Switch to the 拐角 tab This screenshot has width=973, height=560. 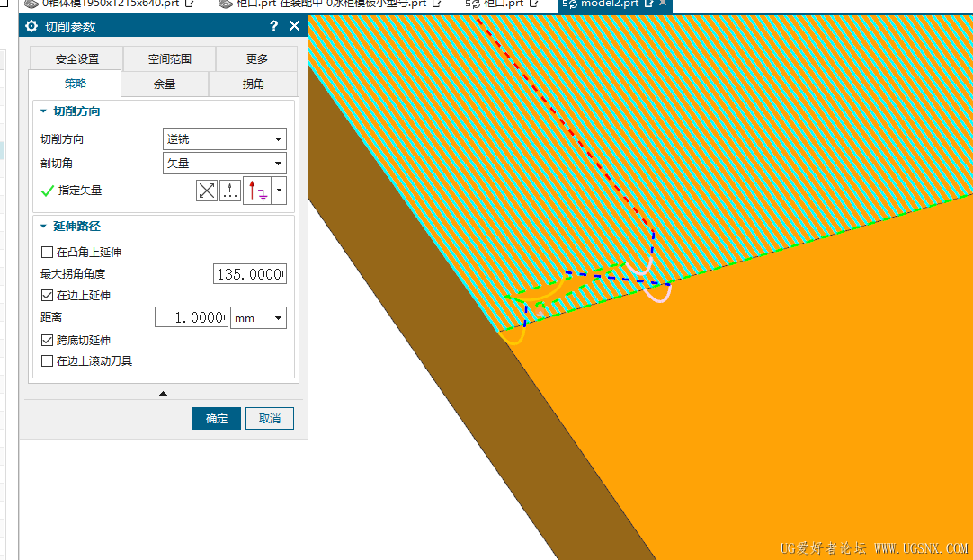pyautogui.click(x=254, y=84)
